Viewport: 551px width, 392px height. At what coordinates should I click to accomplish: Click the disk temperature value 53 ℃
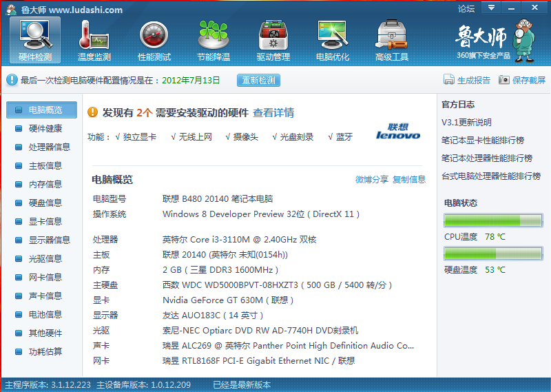click(x=495, y=270)
